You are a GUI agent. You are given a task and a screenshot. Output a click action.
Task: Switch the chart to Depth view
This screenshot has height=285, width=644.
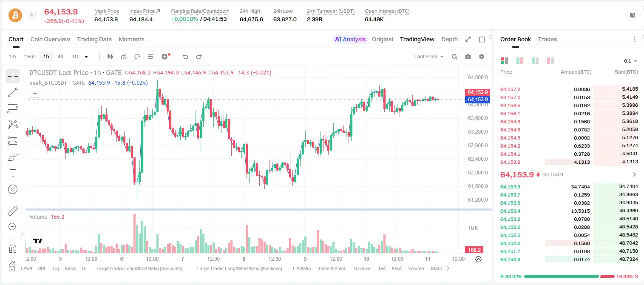point(449,39)
